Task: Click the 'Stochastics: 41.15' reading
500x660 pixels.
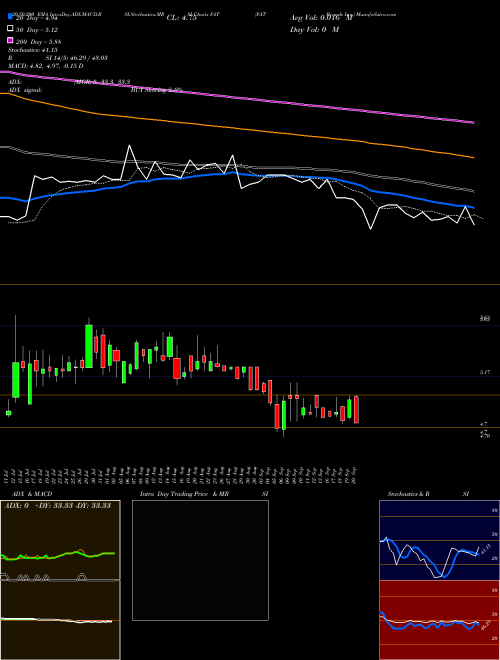Action: (32, 50)
